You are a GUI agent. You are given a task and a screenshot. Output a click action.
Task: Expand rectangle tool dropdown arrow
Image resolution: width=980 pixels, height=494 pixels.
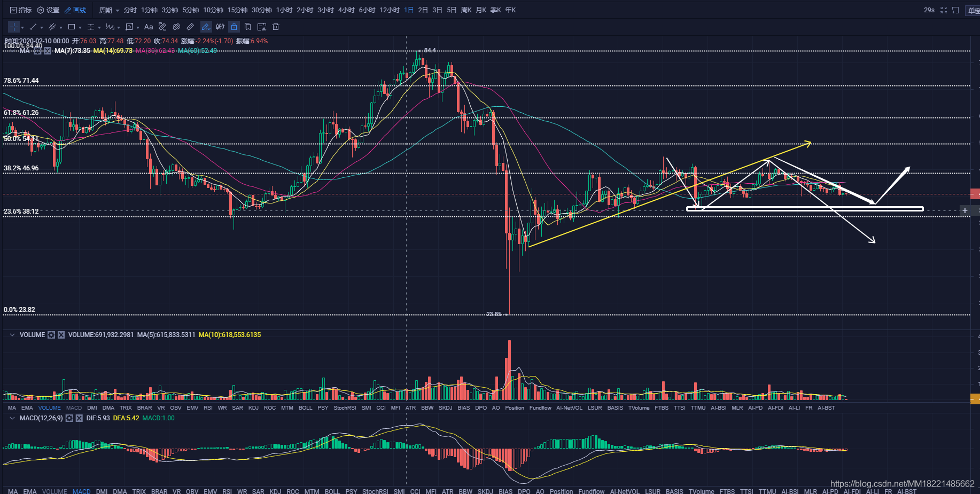(x=80, y=27)
